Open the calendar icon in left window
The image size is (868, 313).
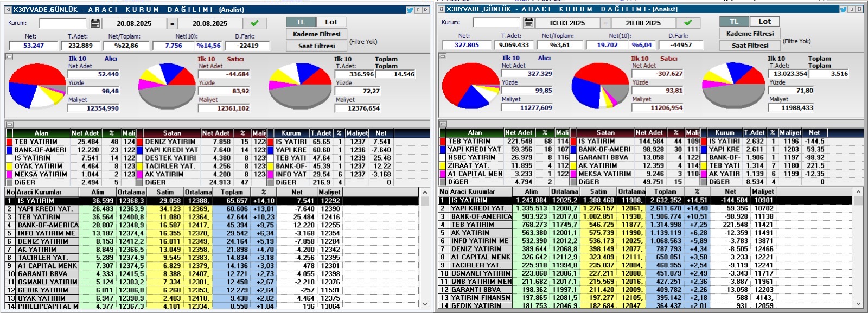pos(95,23)
